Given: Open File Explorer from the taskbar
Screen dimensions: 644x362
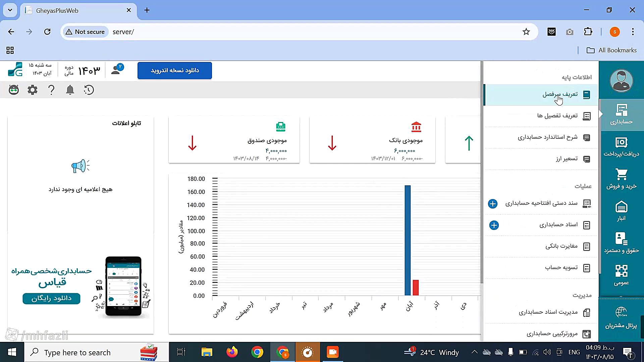Looking at the screenshot, I should (207, 352).
